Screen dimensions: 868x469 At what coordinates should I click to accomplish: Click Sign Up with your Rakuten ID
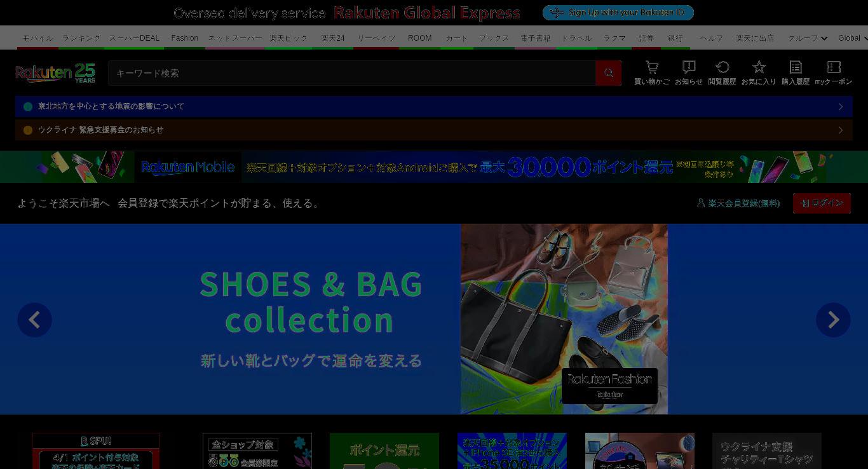[x=618, y=13]
